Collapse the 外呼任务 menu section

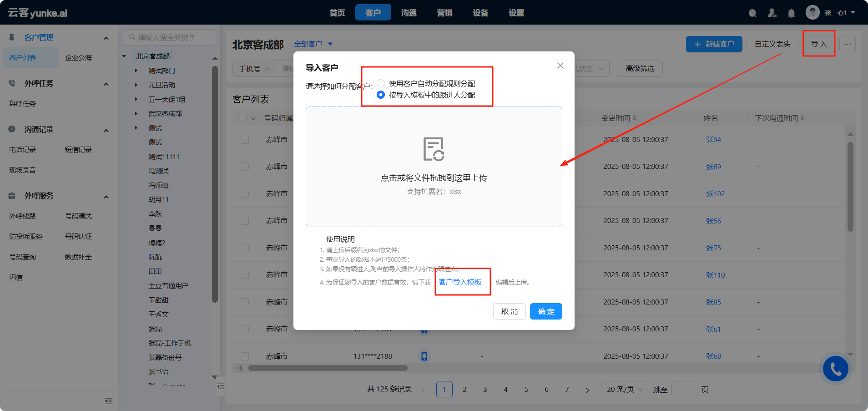(106, 84)
